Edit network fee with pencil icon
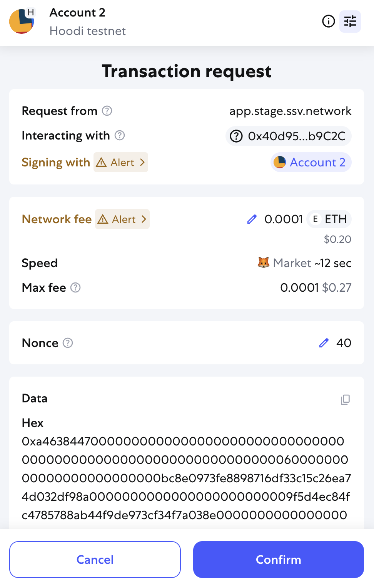Screen dimensions: 374x588 pos(252,219)
